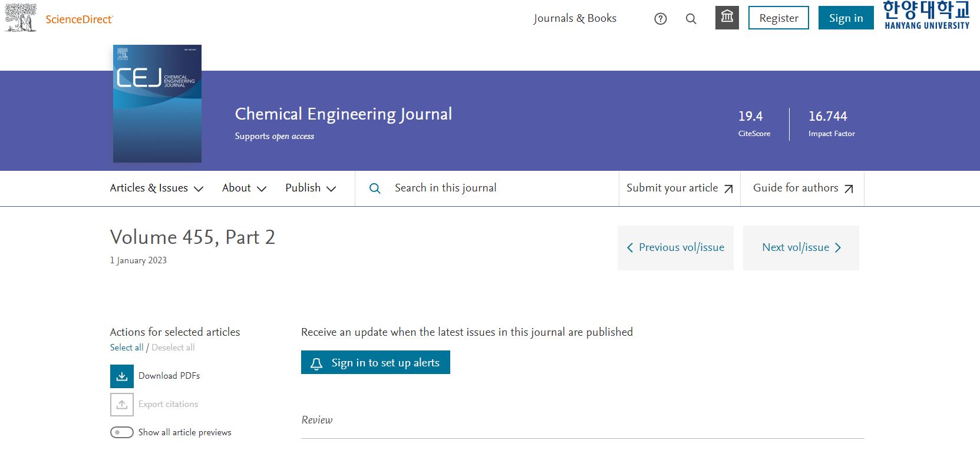The height and width of the screenshot is (450, 980).
Task: Click the Register button
Action: (778, 18)
